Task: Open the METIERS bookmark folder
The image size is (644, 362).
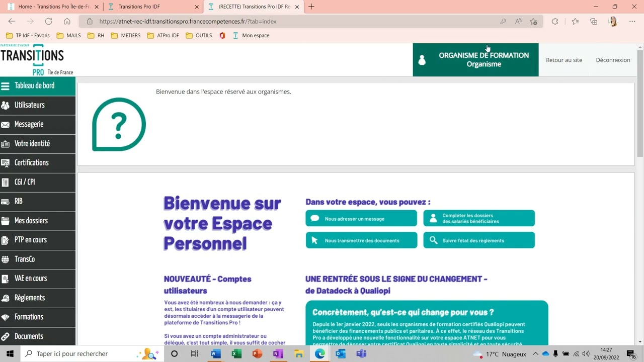Action: click(126, 36)
